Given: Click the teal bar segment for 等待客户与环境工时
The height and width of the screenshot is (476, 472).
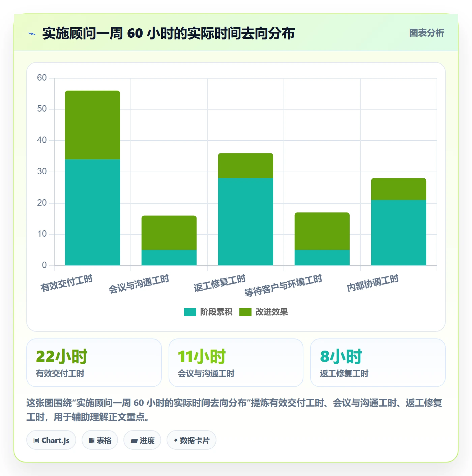Looking at the screenshot, I should [322, 258].
